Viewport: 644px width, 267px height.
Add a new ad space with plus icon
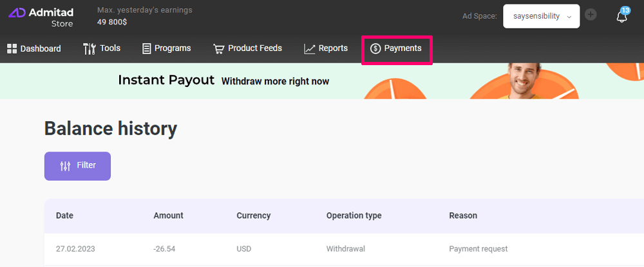[x=591, y=15]
